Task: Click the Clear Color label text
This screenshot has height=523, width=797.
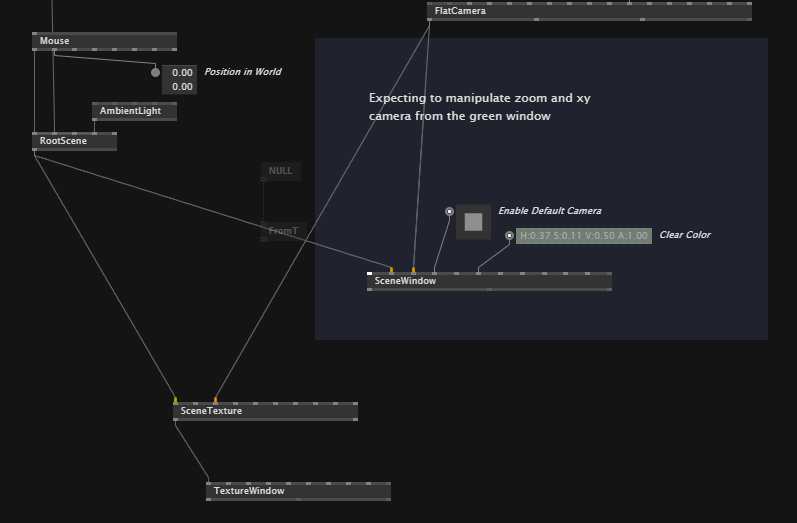Action: click(684, 235)
